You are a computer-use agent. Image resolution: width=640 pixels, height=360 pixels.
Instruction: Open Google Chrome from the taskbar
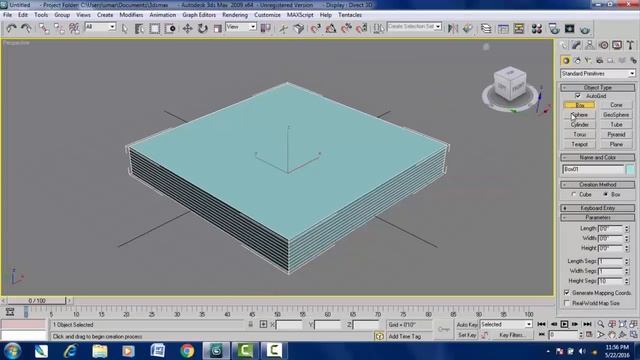187,351
